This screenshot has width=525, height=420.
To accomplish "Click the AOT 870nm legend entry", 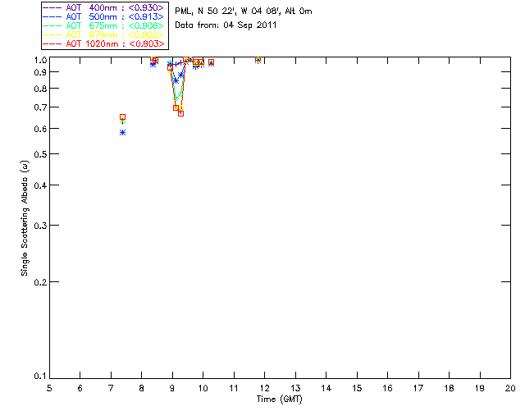I will pos(103,34).
